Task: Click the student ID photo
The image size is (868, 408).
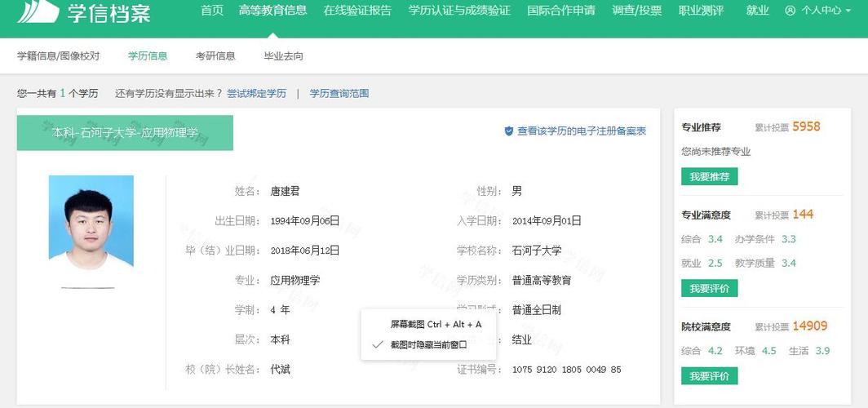Action: 91,221
